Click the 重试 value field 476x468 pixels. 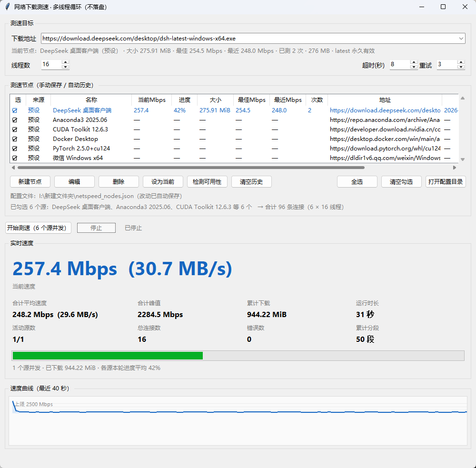447,64
